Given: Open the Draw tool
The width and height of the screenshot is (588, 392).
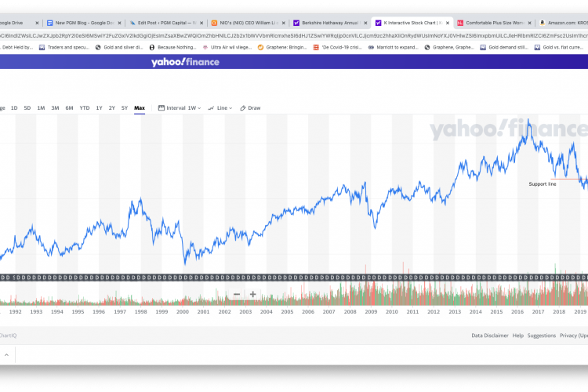Looking at the screenshot, I should point(250,108).
